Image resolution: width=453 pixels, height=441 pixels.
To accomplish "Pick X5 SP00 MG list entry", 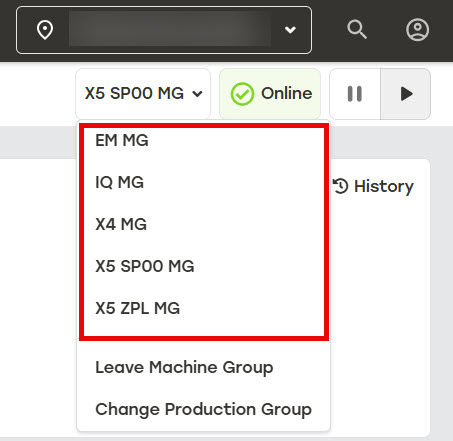I will coord(204,266).
